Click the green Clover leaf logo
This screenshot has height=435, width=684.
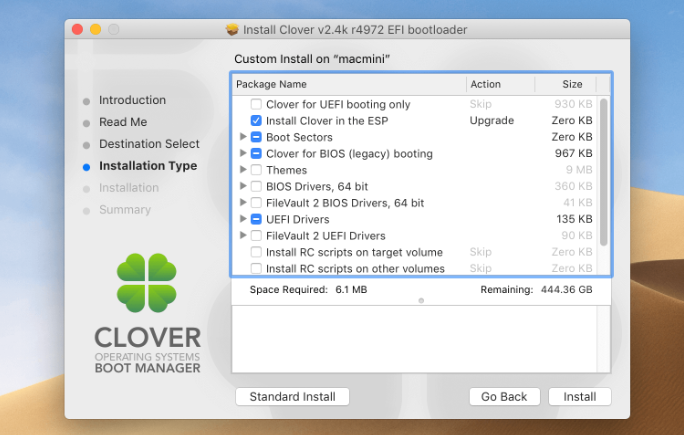147,283
